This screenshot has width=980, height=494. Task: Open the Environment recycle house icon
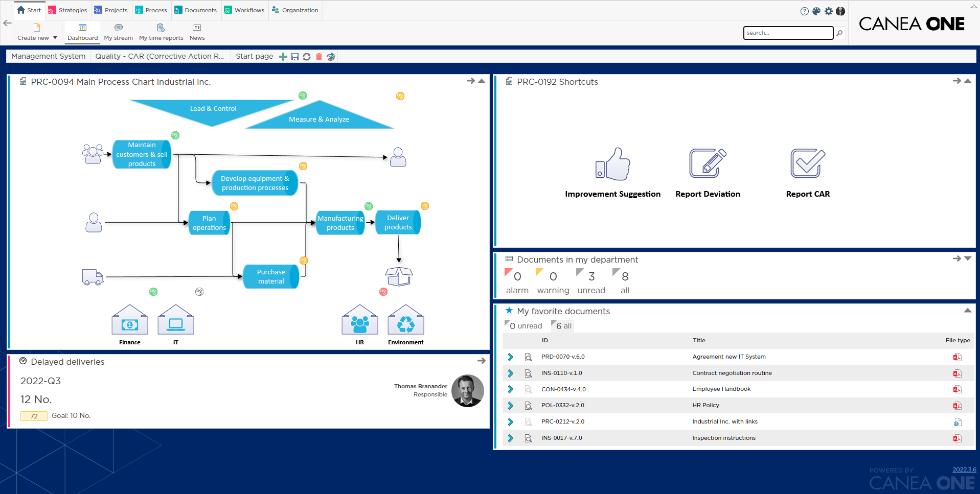click(406, 320)
